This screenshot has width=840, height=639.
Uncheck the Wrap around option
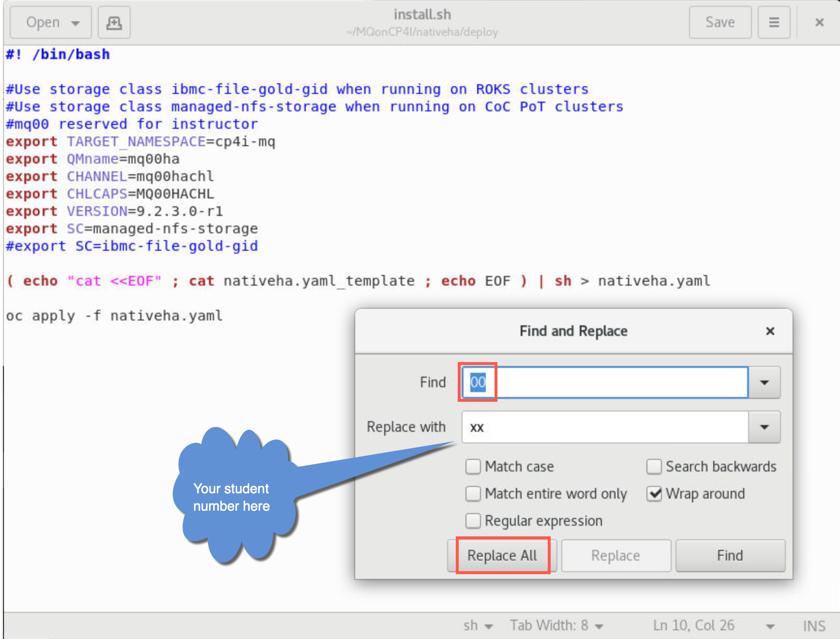[x=654, y=494]
